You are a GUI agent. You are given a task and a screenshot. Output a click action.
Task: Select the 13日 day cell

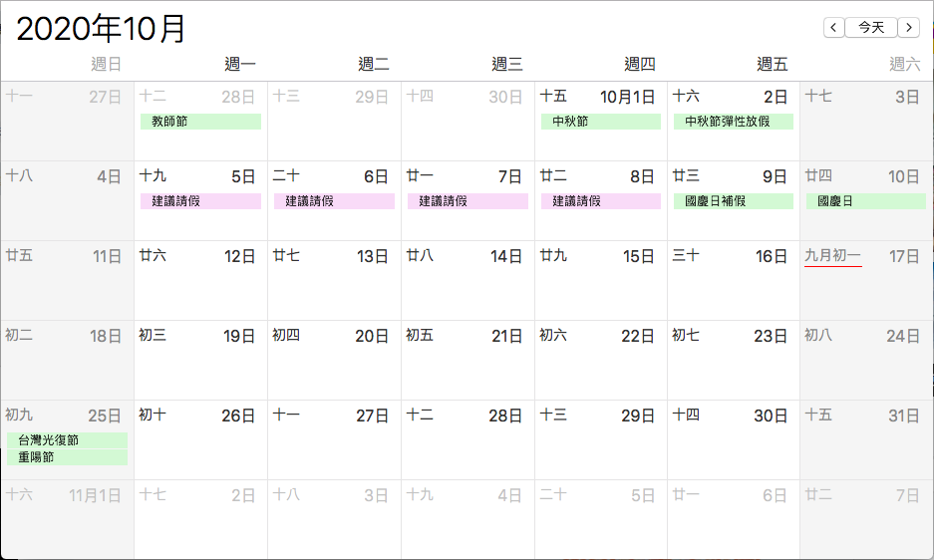click(334, 281)
